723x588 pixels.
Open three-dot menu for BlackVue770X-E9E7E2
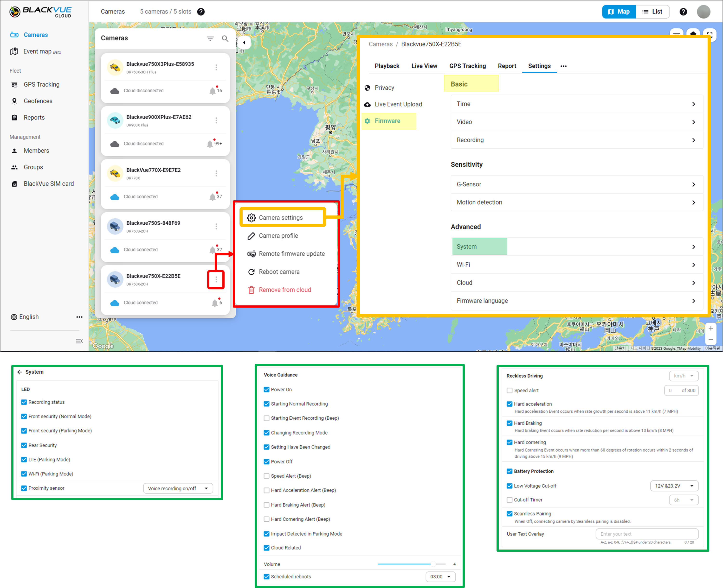216,173
